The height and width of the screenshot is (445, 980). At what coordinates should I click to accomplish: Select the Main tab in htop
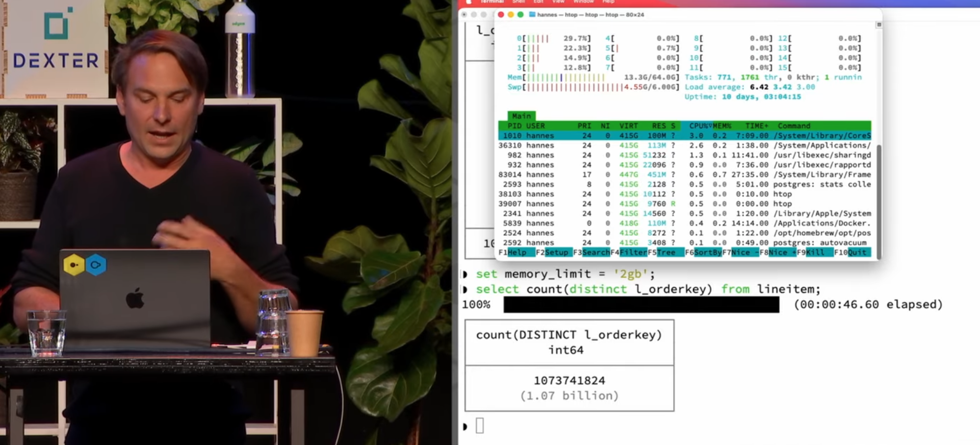[x=521, y=116]
